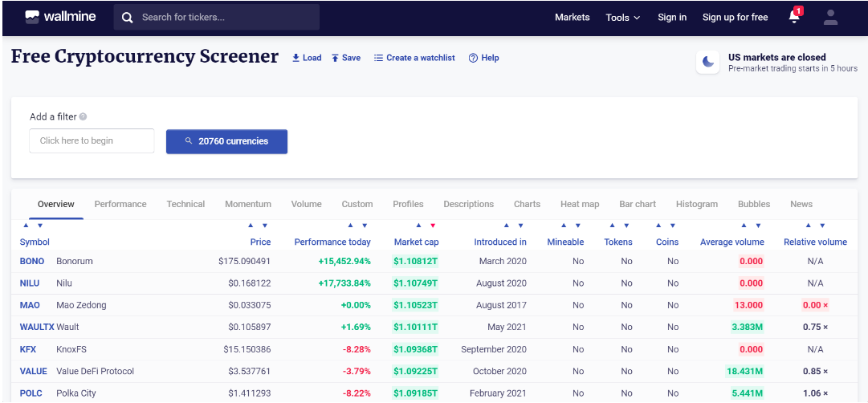Click the Add a filter help question mark
This screenshot has height=403, width=868.
click(x=83, y=116)
